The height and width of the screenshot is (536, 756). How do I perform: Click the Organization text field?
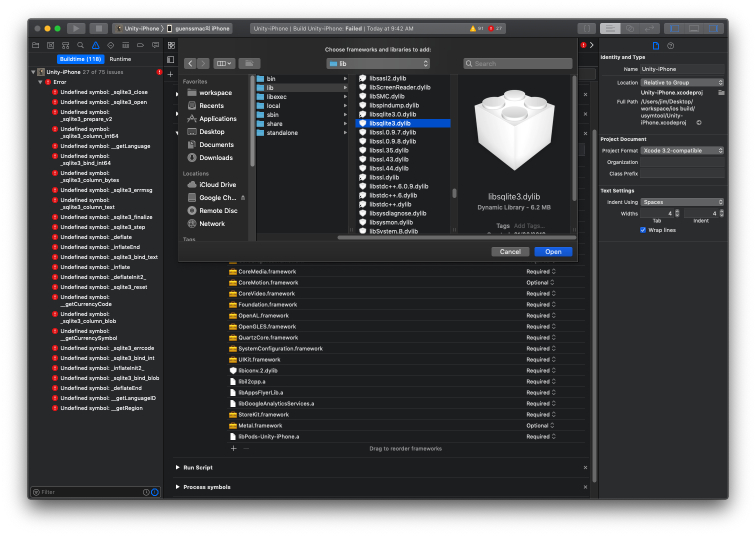coord(682,162)
